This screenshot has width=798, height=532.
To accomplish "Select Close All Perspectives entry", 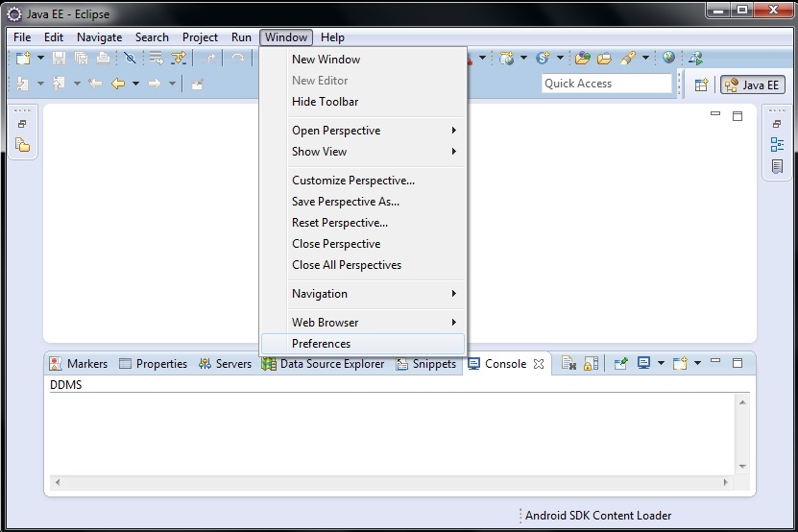I will tap(363, 265).
